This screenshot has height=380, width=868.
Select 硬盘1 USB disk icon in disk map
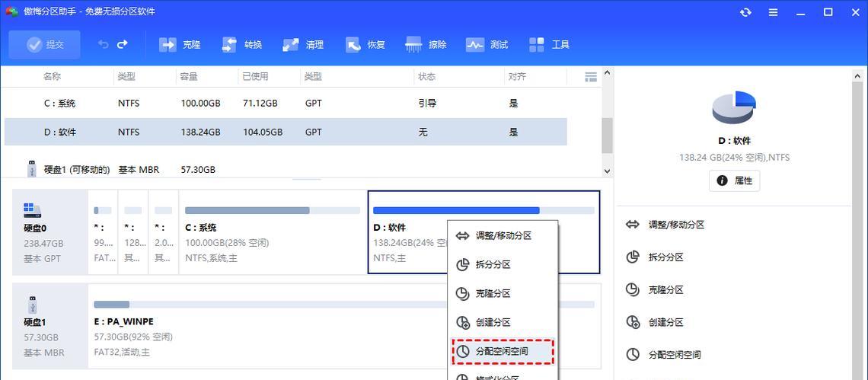33,305
